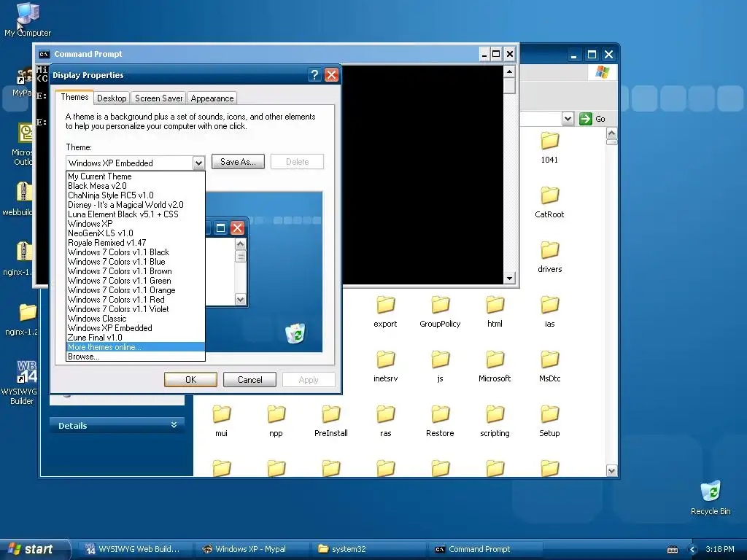Screen dimensions: 747x560
Task: Click Explorer window scroll down arrow
Action: [612, 471]
